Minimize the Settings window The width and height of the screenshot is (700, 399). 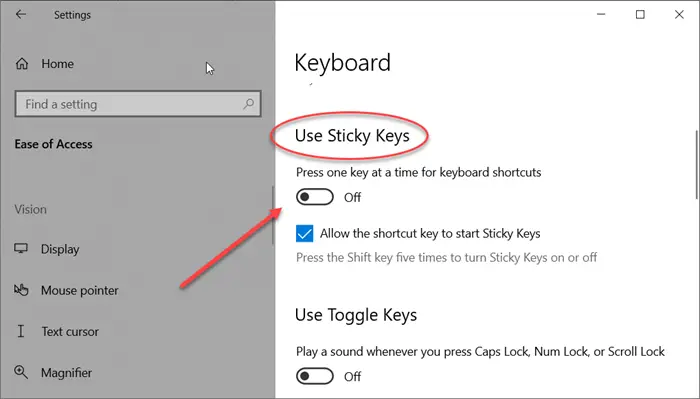point(601,14)
